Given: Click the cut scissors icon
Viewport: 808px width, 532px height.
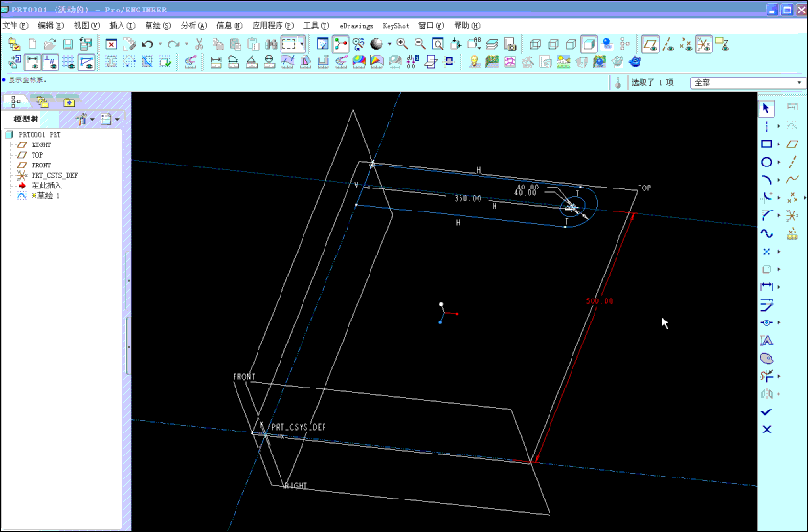Looking at the screenshot, I should (x=199, y=44).
